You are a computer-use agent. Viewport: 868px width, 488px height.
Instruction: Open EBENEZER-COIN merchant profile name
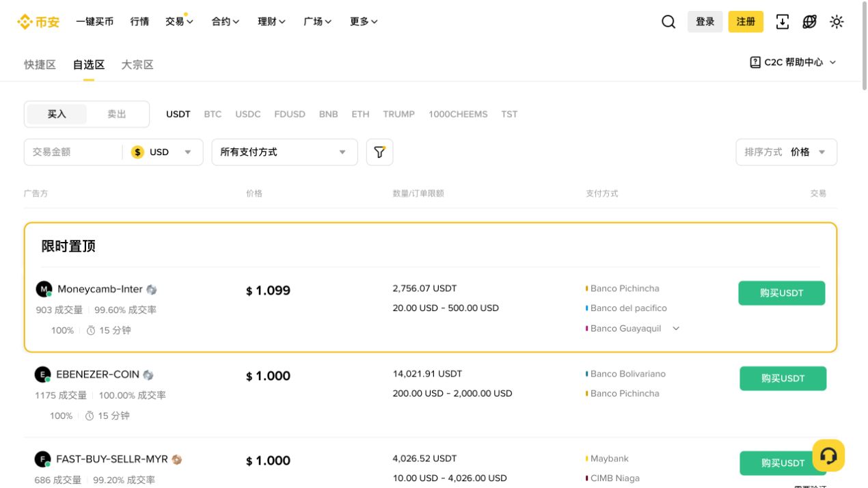click(x=98, y=375)
